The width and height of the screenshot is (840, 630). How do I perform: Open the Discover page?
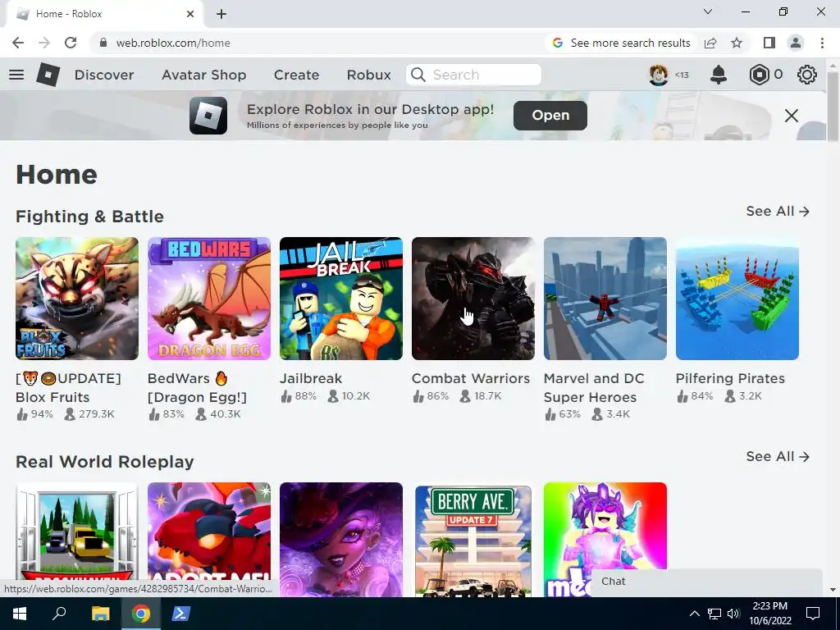(104, 75)
